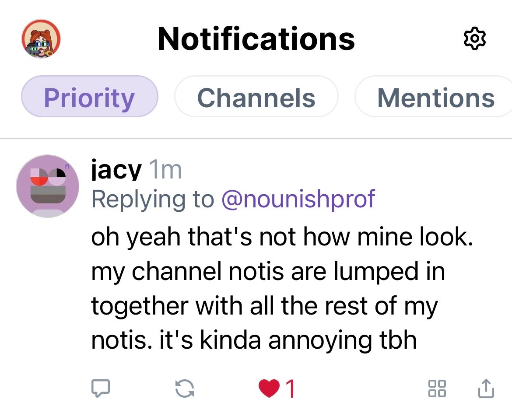
Task: Open jacy's cast by tapping its text
Action: (x=263, y=289)
